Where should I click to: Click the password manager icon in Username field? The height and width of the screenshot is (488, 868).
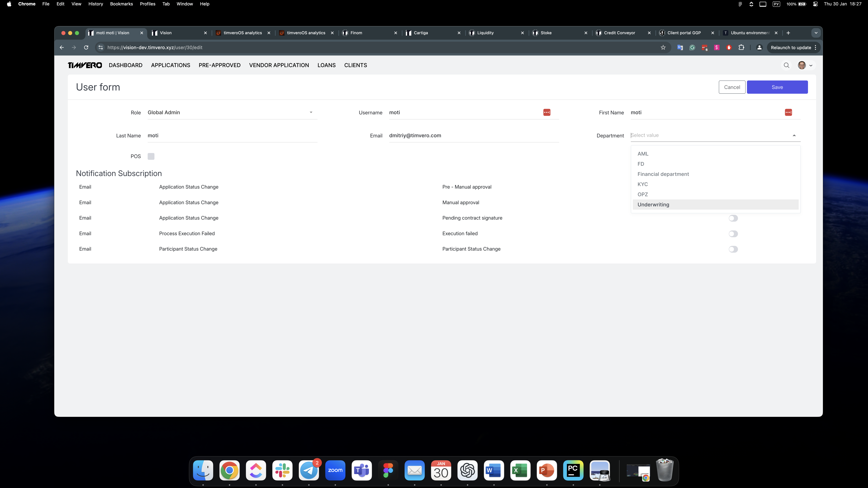(547, 113)
